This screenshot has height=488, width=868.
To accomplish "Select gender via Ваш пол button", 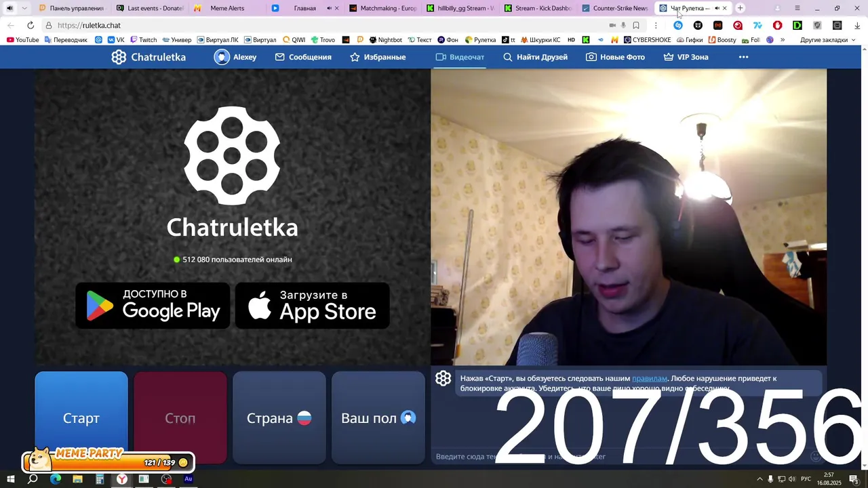I will click(378, 418).
